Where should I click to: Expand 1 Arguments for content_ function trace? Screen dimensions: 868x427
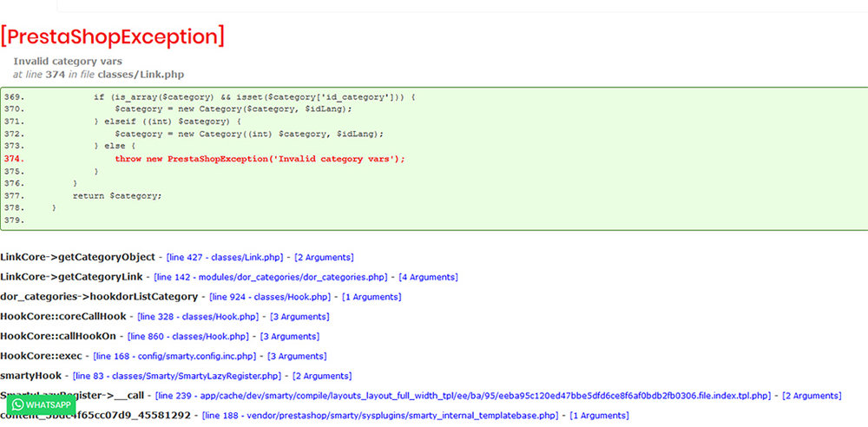pyautogui.click(x=600, y=416)
